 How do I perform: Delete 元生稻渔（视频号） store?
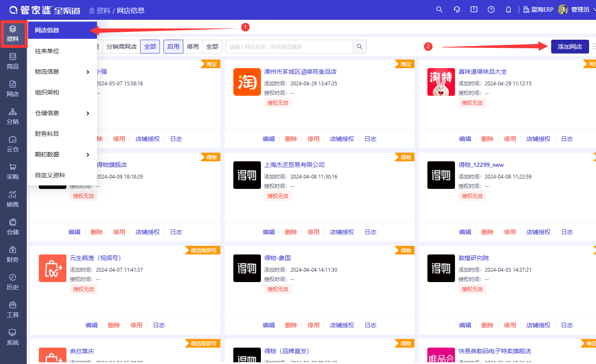(x=114, y=325)
